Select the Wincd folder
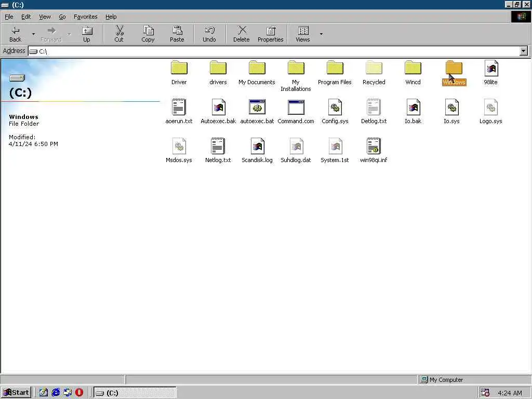Viewport: 532px width, 399px height. [x=413, y=73]
